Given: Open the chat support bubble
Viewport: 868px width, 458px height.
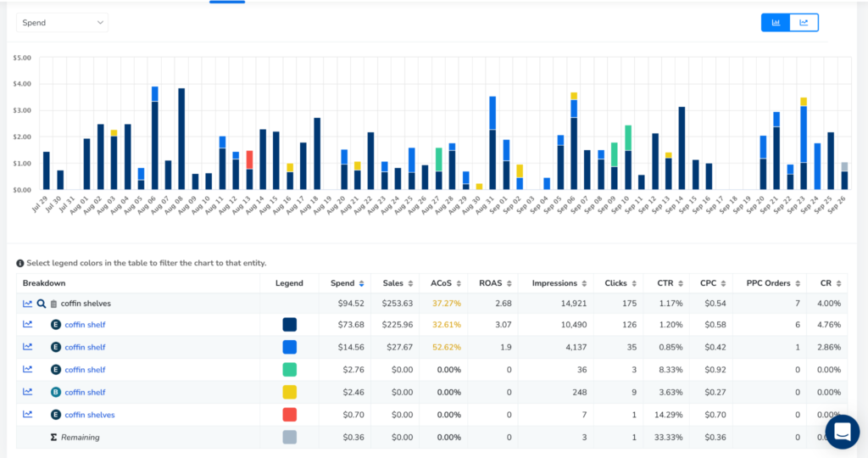Looking at the screenshot, I should [x=842, y=431].
